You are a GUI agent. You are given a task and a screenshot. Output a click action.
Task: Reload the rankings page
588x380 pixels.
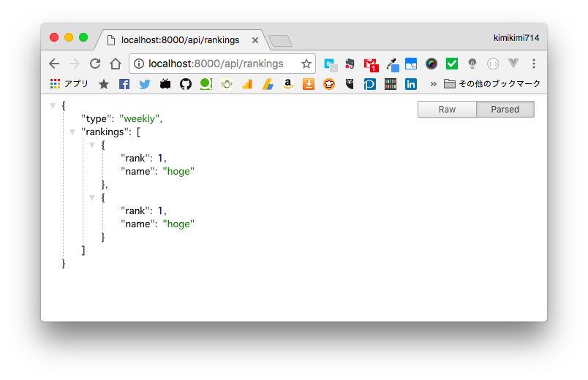pos(95,64)
